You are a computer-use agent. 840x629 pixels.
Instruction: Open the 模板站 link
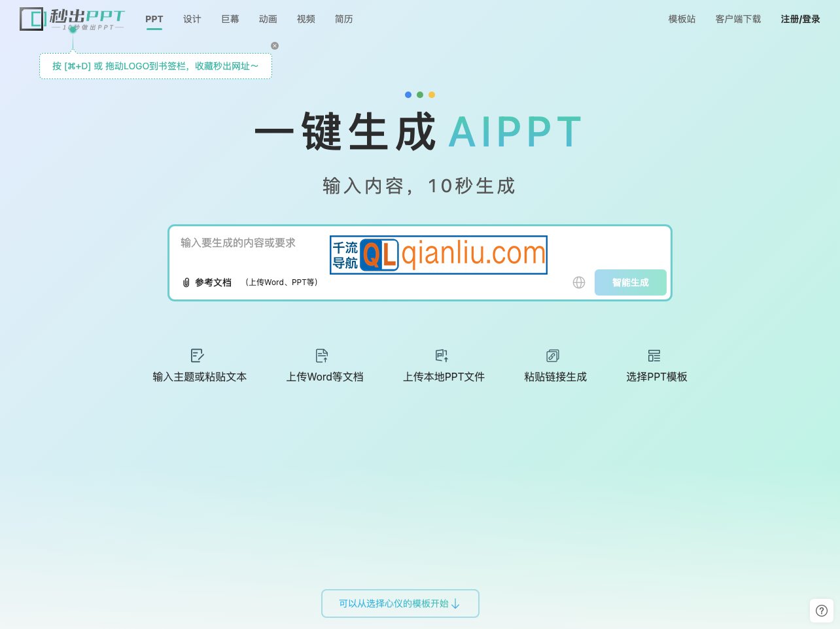tap(682, 19)
